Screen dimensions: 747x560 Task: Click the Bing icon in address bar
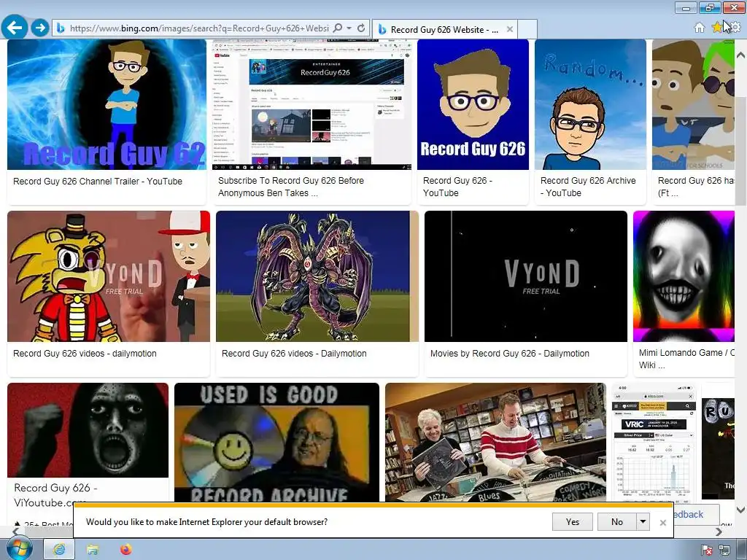point(61,28)
